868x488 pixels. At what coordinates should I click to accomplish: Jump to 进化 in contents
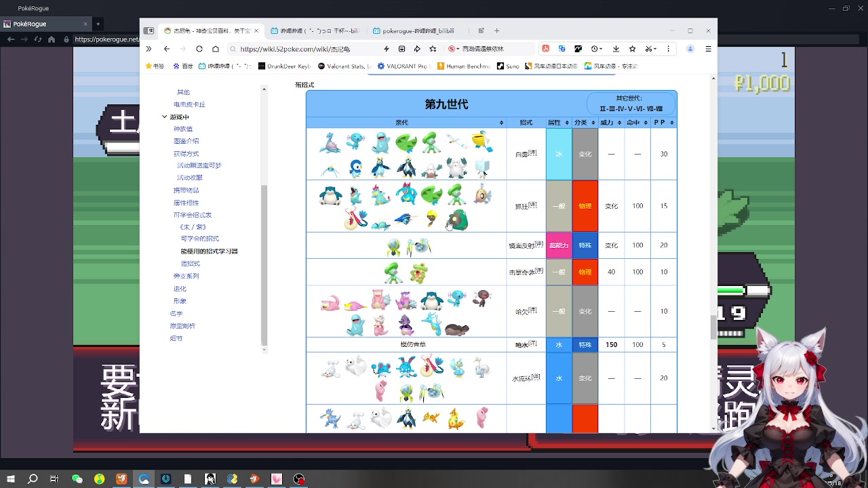pyautogui.click(x=180, y=289)
